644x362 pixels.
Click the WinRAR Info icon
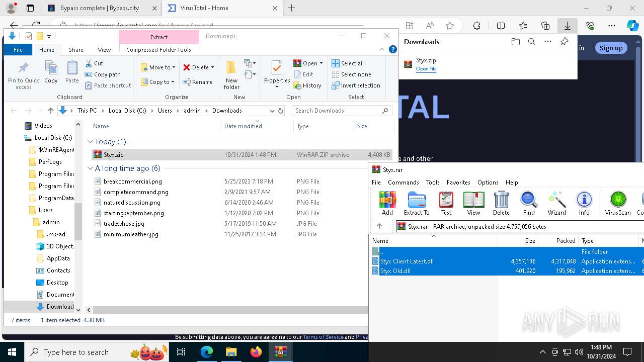click(x=584, y=203)
